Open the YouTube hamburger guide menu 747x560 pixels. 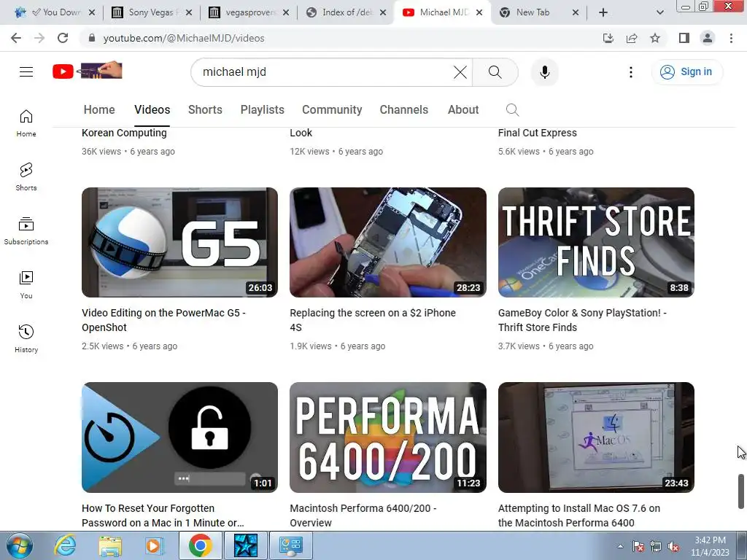point(26,72)
